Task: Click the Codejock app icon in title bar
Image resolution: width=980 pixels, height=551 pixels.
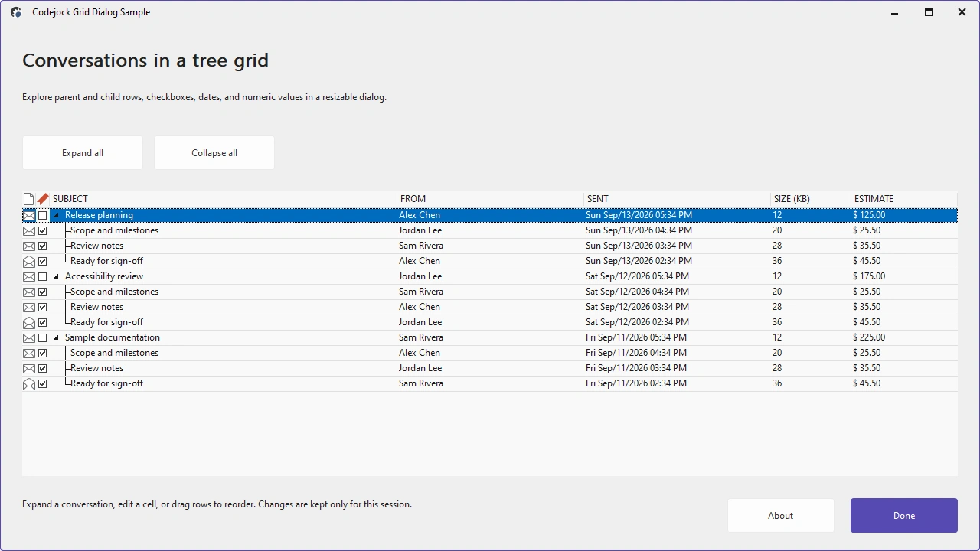Action: click(16, 12)
